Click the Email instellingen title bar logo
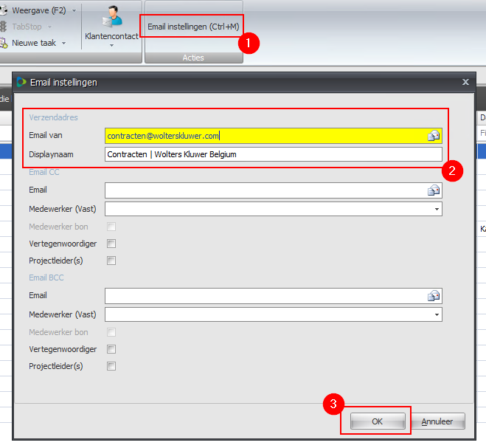Image resolution: width=486 pixels, height=448 pixels. click(x=21, y=82)
